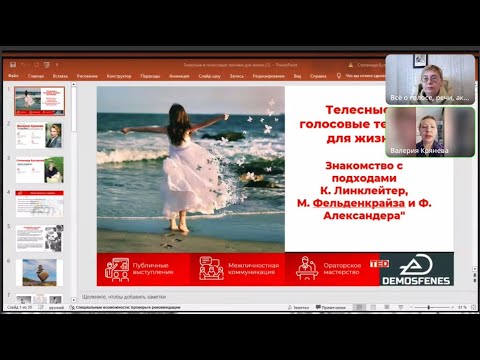The width and height of the screenshot is (480, 360).
Task: Select slide 1 thumbnail with beach photo
Action: coord(39,101)
